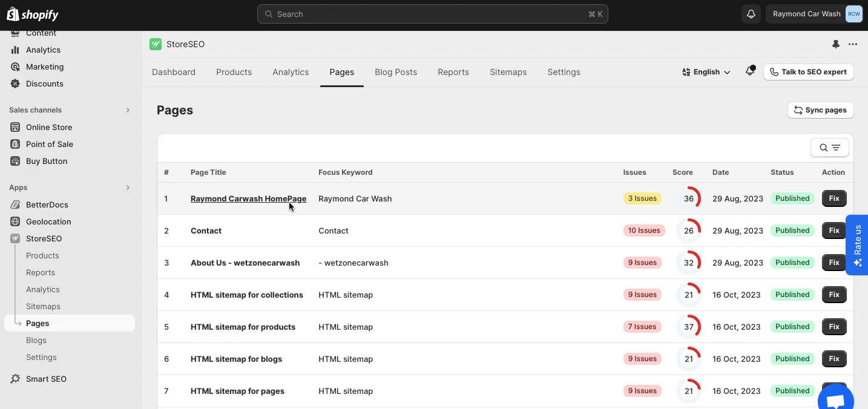Image resolution: width=868 pixels, height=409 pixels.
Task: Open Blogs under StoreSEO in sidebar
Action: click(36, 340)
